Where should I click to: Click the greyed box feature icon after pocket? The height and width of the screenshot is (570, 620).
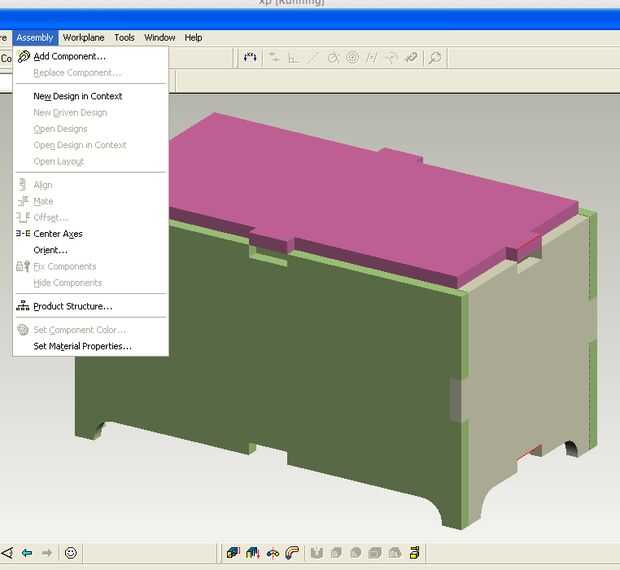(x=336, y=553)
